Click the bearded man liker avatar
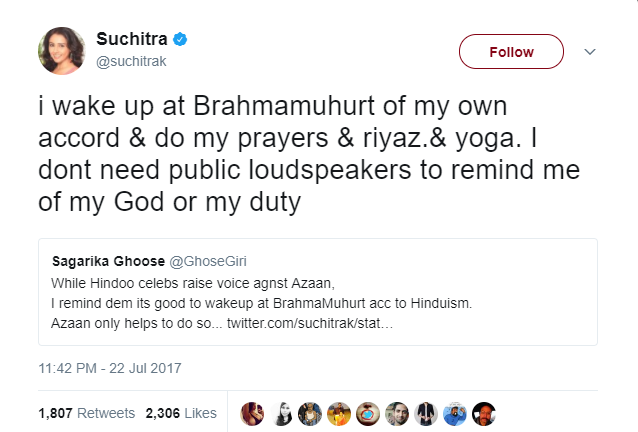Image resolution: width=638 pixels, height=432 pixels. [x=398, y=413]
